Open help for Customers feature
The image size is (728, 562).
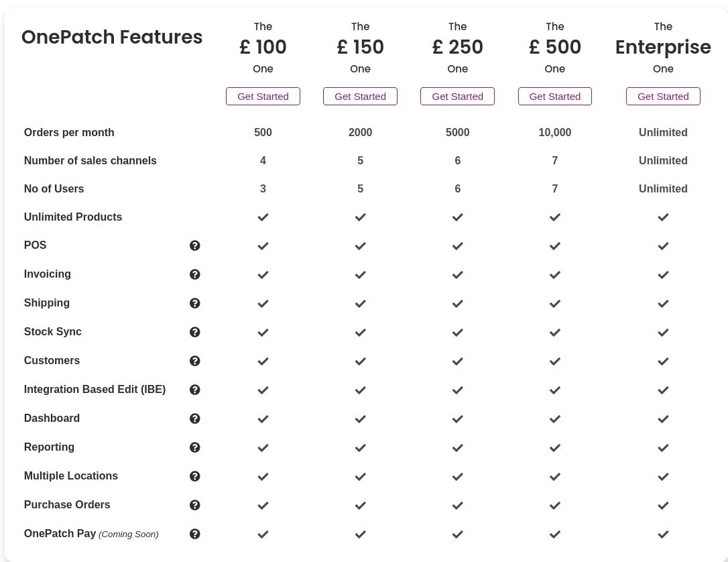pyautogui.click(x=194, y=361)
